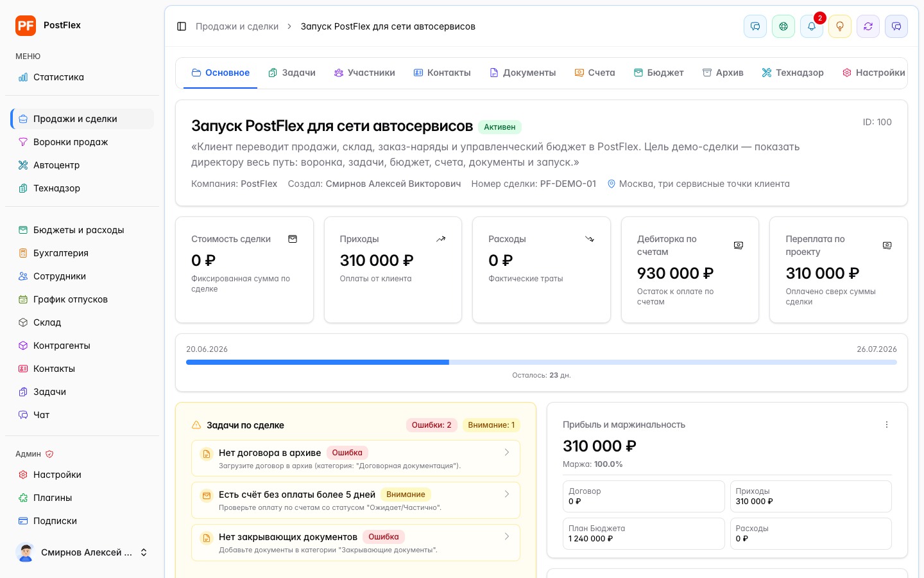924x578 pixels.
Task: Switch to the Участники tab
Action: pyautogui.click(x=364, y=73)
